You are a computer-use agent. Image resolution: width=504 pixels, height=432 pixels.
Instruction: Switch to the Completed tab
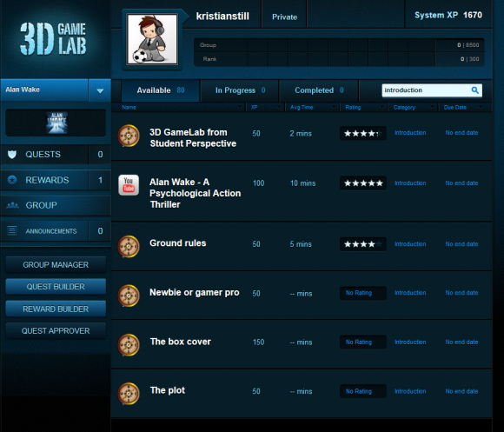pyautogui.click(x=319, y=90)
